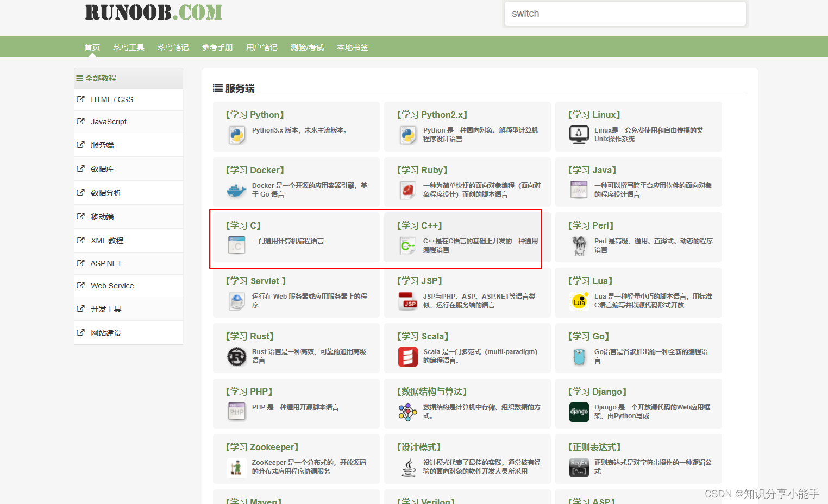Click the design patterns Java cup icon
828x504 pixels.
[x=408, y=467]
